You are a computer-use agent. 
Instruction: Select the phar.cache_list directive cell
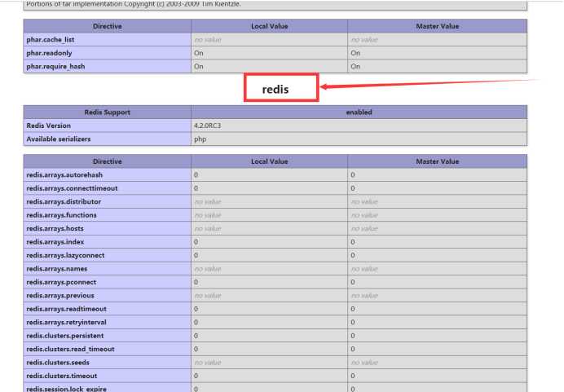pyautogui.click(x=108, y=40)
